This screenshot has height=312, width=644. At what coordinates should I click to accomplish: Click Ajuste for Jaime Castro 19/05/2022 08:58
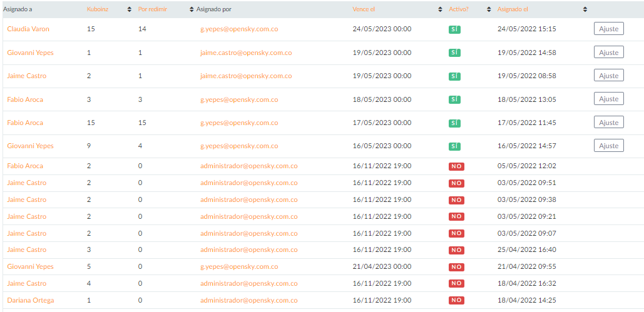(609, 76)
